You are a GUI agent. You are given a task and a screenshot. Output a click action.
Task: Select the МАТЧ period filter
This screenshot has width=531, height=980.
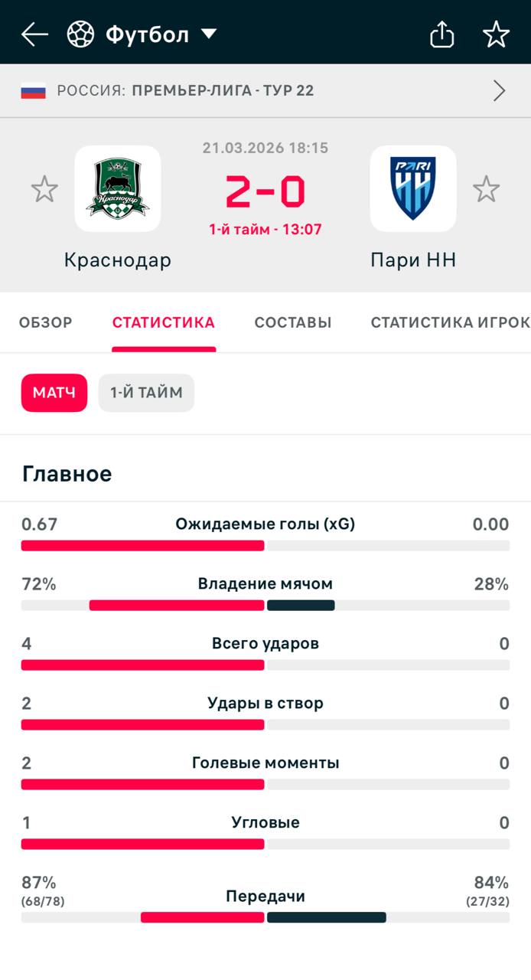pos(54,393)
